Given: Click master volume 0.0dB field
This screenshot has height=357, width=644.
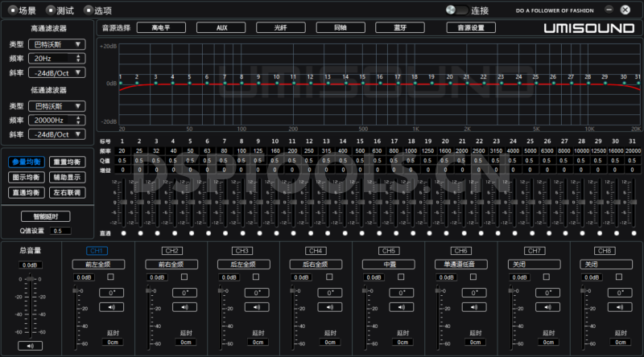Looking at the screenshot, I should coord(30,265).
